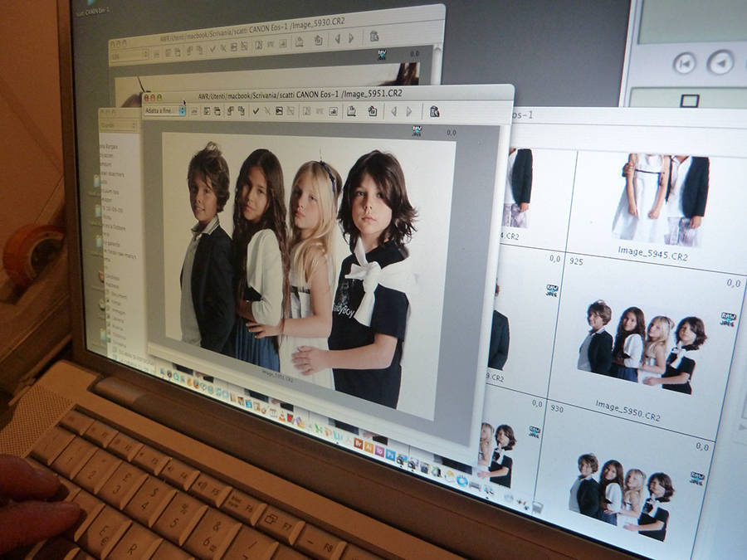Click trash icon in Image_5930 window toolbar

point(373,37)
